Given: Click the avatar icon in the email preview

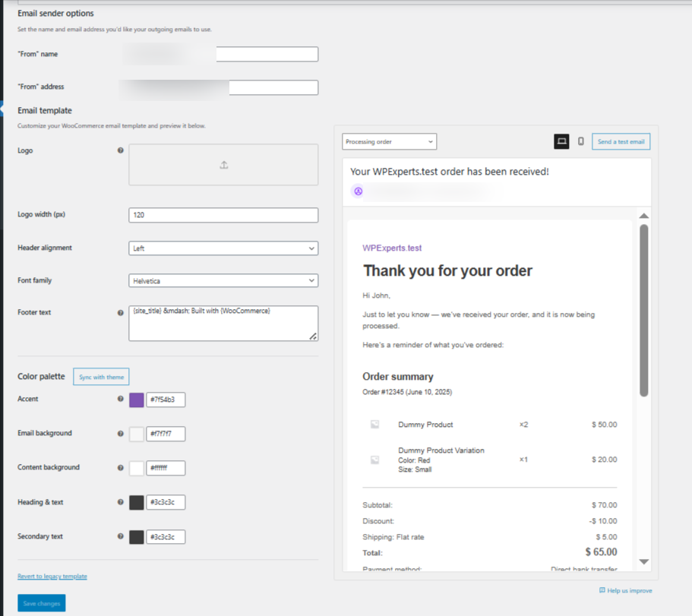Looking at the screenshot, I should click(358, 191).
